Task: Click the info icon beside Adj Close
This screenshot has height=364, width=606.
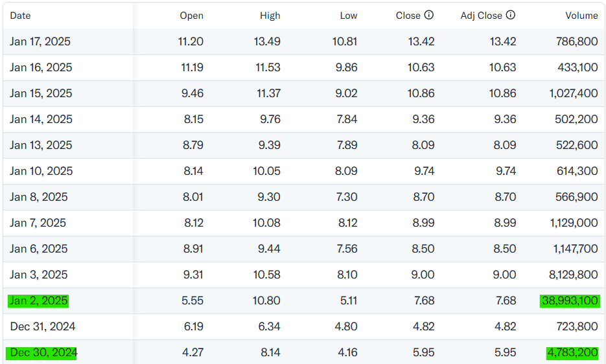Action: [x=511, y=16]
